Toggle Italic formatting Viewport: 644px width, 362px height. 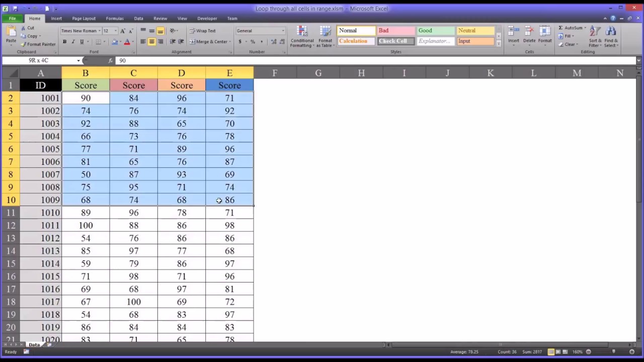coord(73,42)
